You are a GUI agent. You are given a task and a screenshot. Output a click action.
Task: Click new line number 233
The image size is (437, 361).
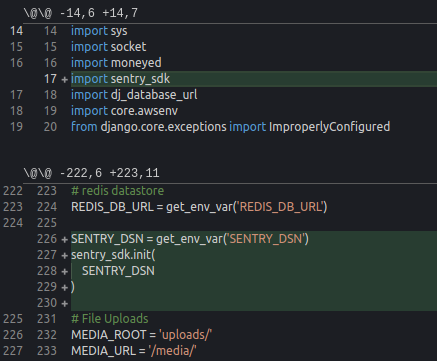[47, 351]
